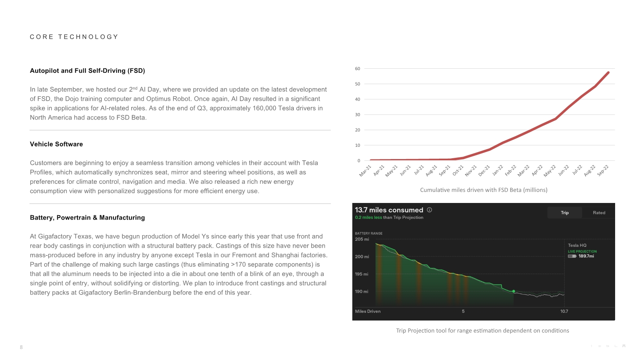Click the info icon beside miles consumed
The image size is (644, 362).
429,210
